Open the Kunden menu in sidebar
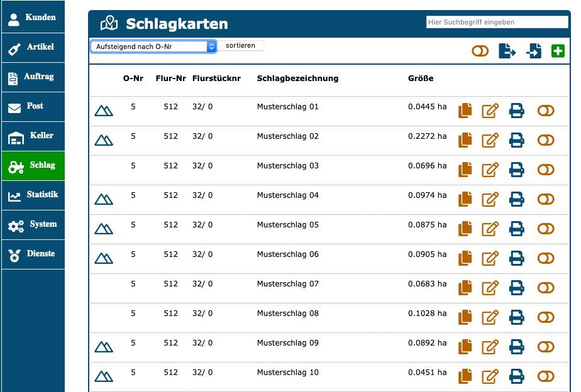 (33, 18)
